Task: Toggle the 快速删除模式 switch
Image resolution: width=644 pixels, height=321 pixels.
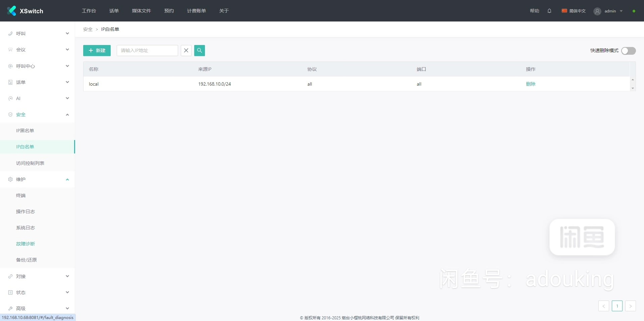Action: (629, 51)
